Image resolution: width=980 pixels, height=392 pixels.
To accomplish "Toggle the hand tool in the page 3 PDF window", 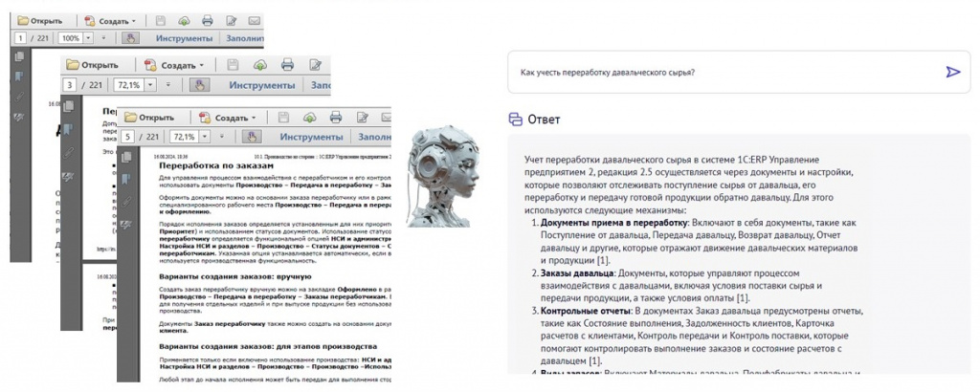I will (200, 85).
